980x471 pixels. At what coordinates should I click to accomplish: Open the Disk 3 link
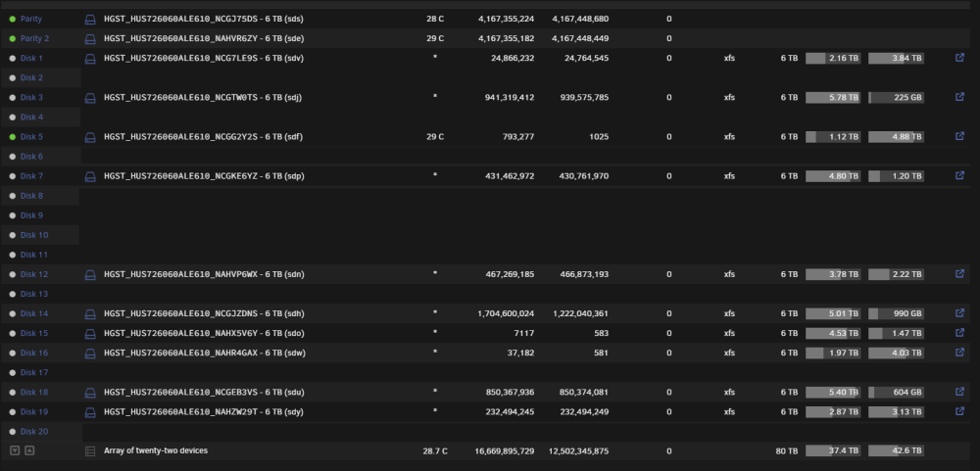[x=32, y=98]
